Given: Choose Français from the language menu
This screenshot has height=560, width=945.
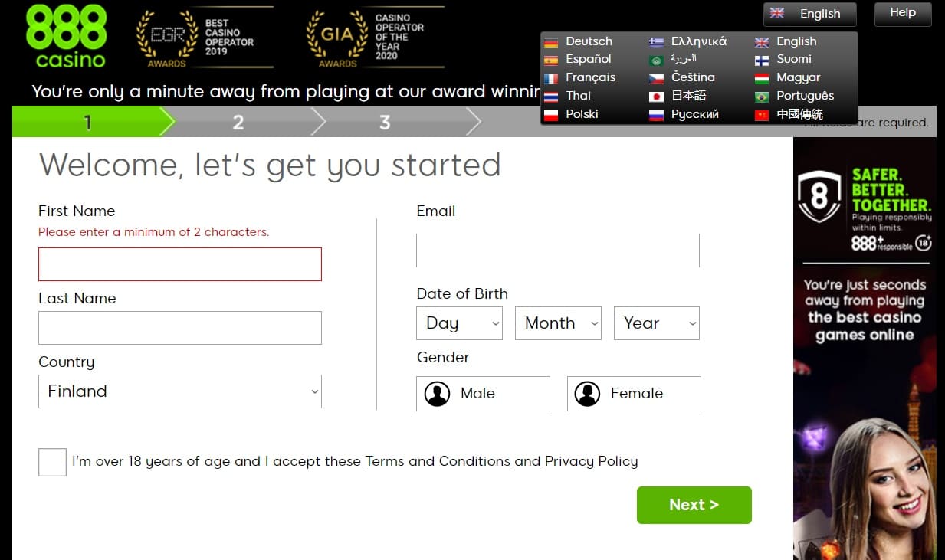Looking at the screenshot, I should tap(590, 77).
